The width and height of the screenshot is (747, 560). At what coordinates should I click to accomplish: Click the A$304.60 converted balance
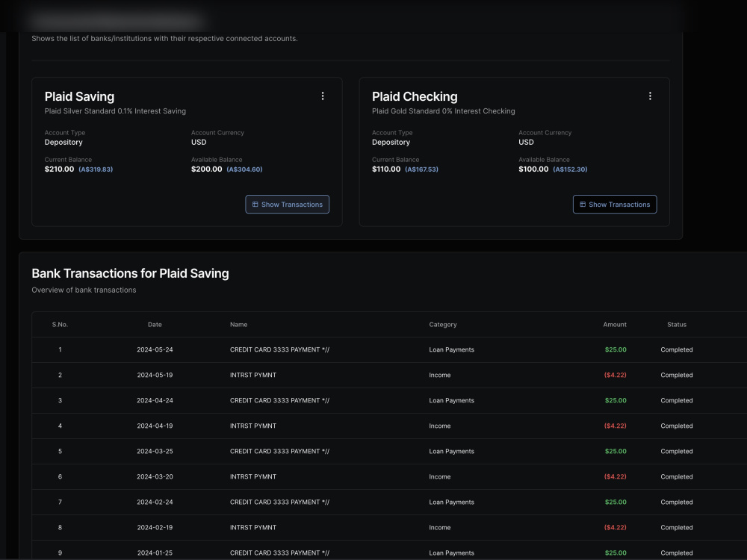(x=244, y=169)
